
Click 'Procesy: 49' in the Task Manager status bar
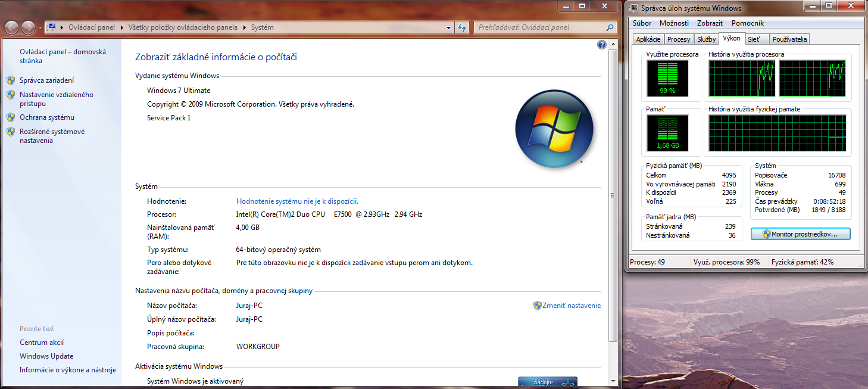point(648,262)
